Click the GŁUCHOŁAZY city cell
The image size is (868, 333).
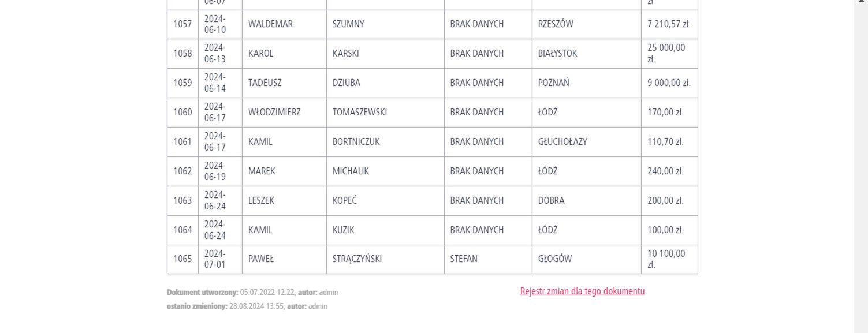coord(562,142)
